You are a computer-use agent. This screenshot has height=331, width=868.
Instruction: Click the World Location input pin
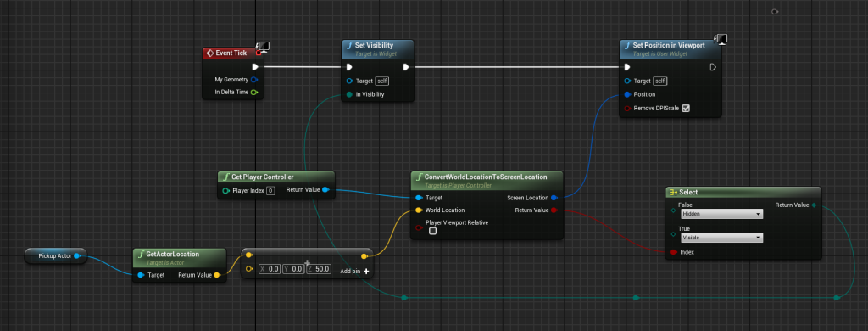pos(419,210)
